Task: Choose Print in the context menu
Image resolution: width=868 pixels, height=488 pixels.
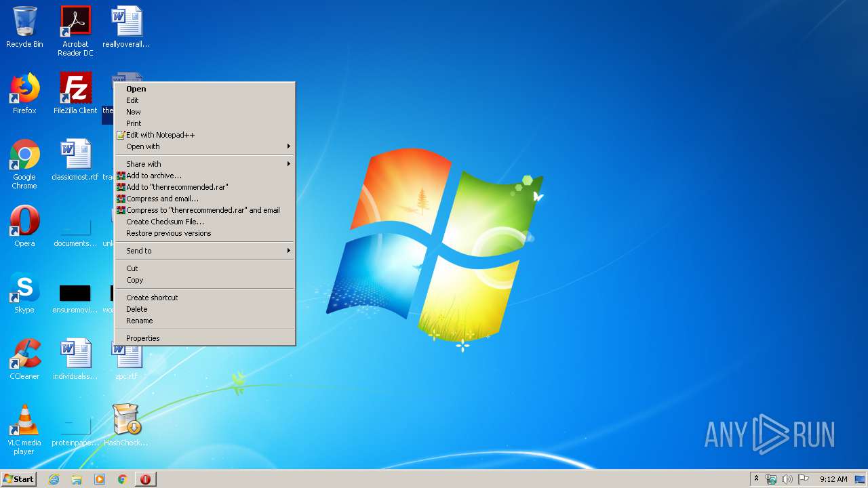Action: [x=205, y=123]
